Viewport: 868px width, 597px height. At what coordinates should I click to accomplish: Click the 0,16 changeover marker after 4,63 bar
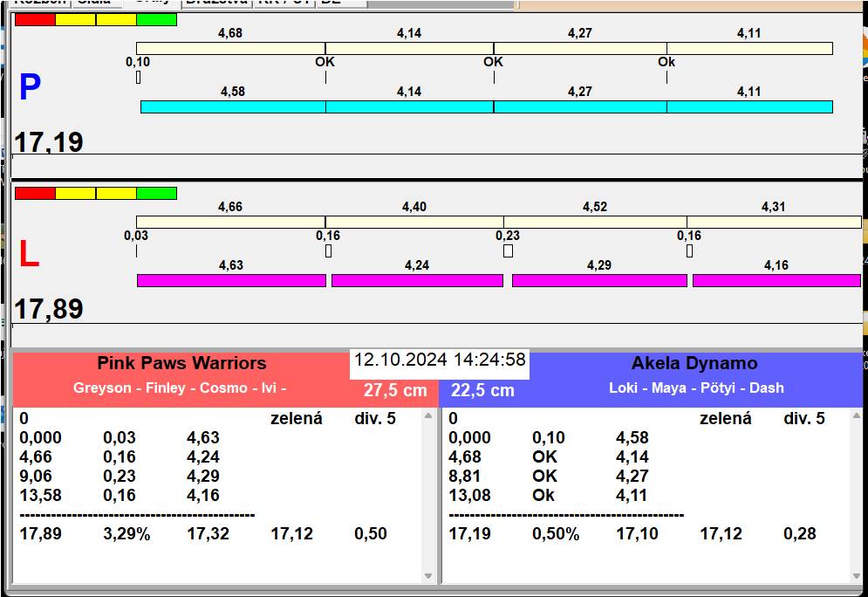click(x=328, y=251)
